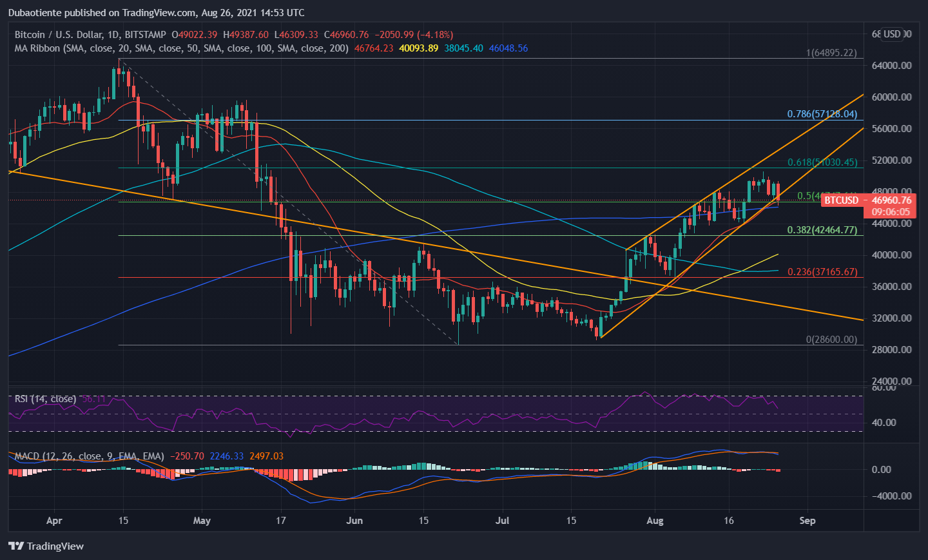Select the MA Ribbon indicator legend
The width and height of the screenshot is (928, 560).
[x=182, y=48]
